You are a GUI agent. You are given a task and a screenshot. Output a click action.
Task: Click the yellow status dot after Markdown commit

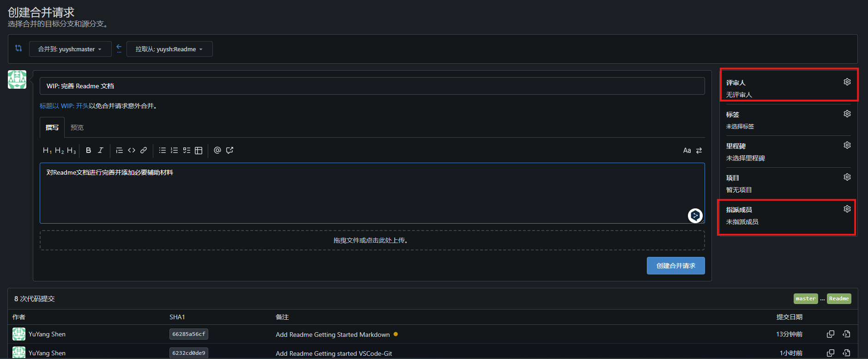coord(396,334)
